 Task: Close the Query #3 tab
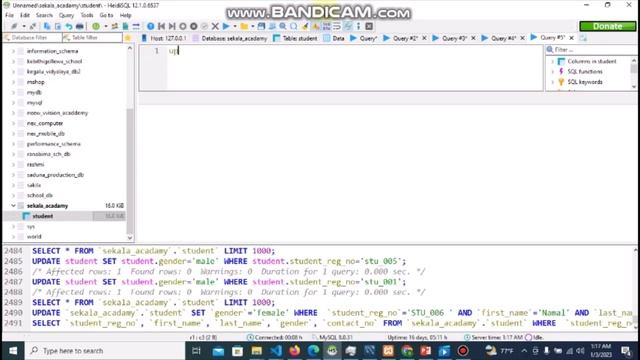click(473, 38)
